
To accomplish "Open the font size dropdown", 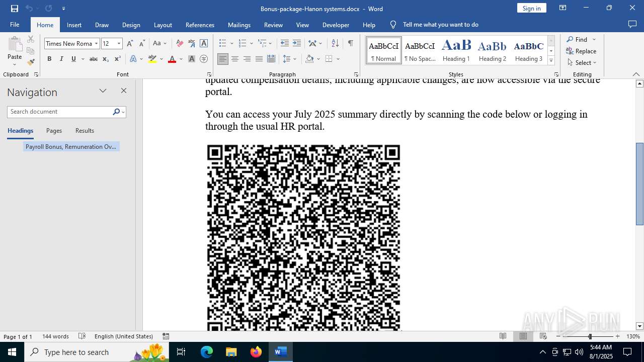I will [x=119, y=44].
